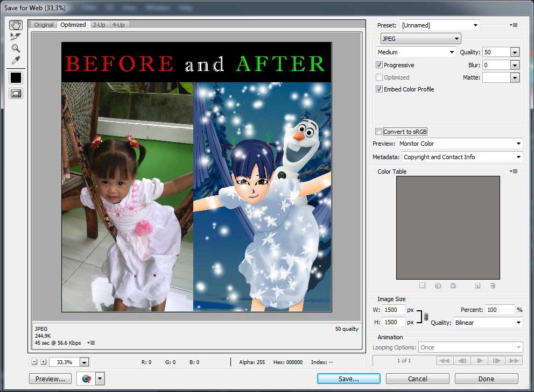534x392 pixels.
Task: Click the image width input field
Action: pyautogui.click(x=394, y=310)
